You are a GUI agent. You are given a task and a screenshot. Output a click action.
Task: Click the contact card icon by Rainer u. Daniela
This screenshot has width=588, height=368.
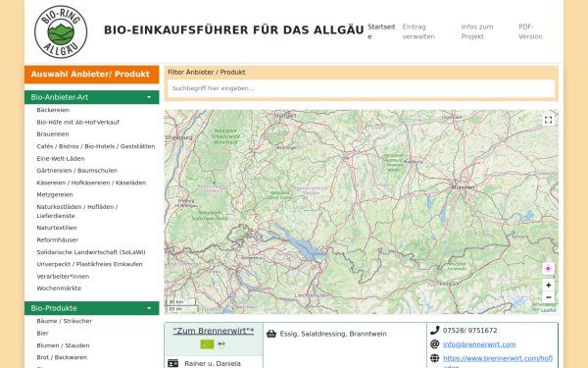172,363
